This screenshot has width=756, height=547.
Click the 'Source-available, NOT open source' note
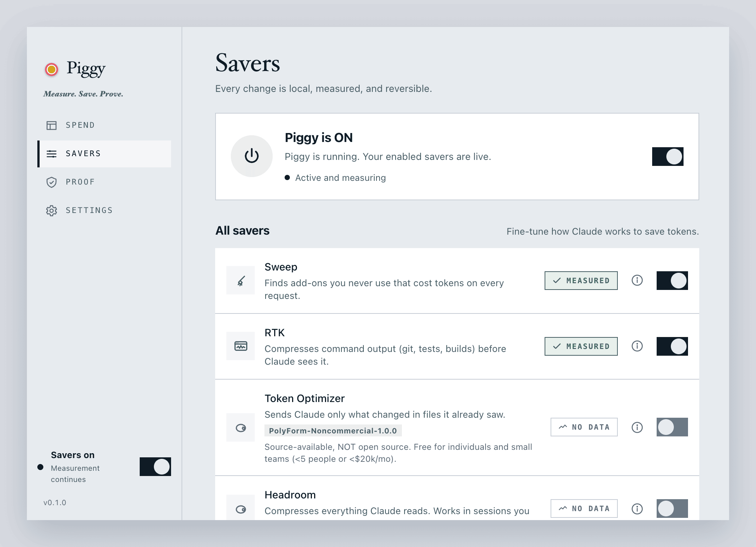point(399,453)
